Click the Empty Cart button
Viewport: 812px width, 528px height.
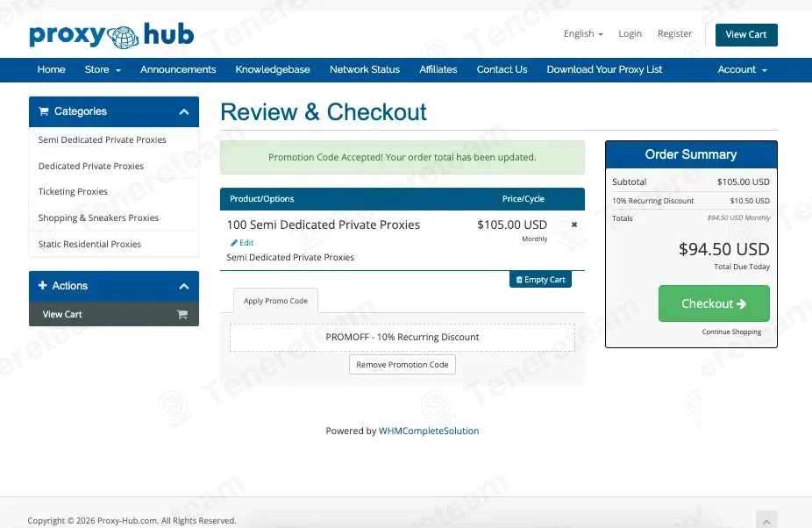540,279
